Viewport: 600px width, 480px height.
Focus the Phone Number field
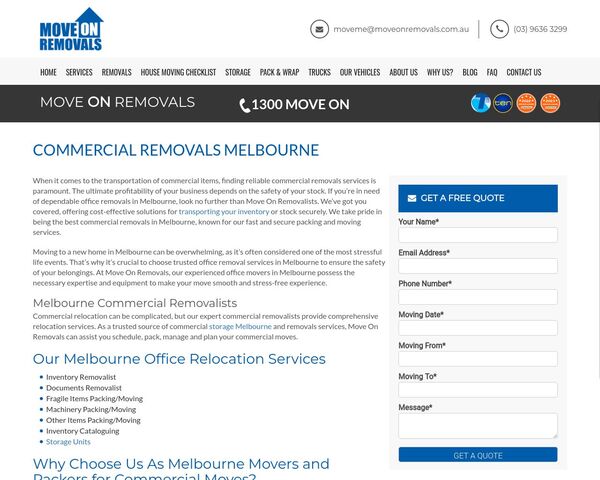tap(478, 297)
